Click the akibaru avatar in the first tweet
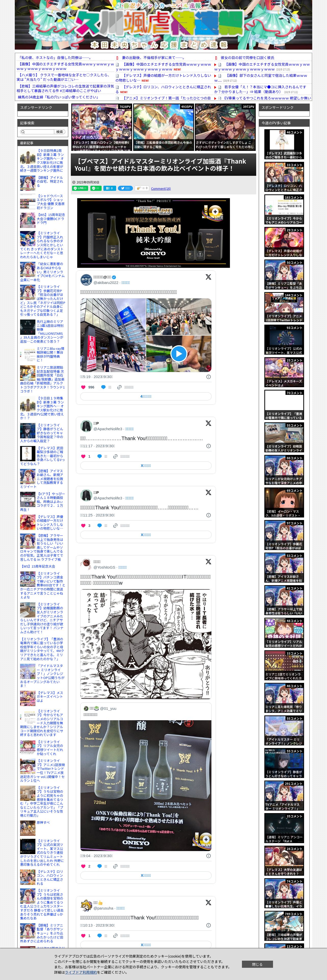Image resolution: width=327 pixels, height=980 pixels. [86, 280]
